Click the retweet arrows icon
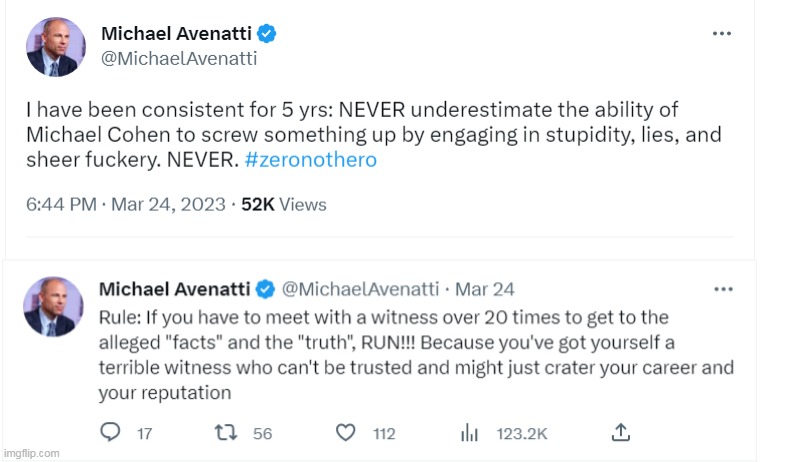This screenshot has height=462, width=791. pyautogui.click(x=229, y=433)
